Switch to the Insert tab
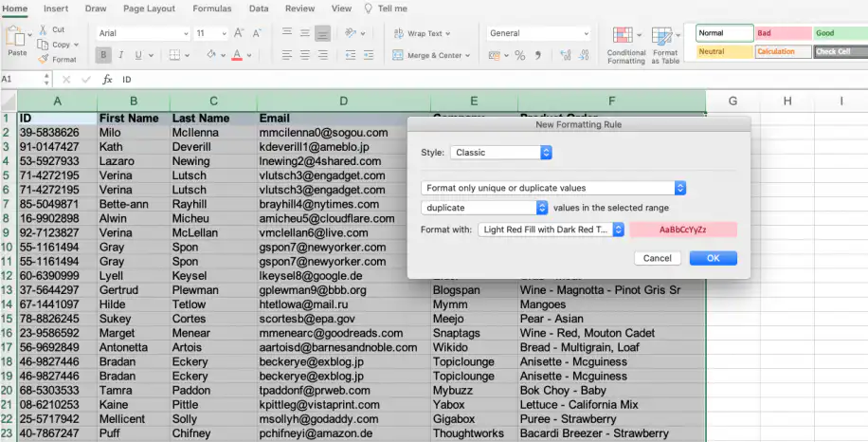The height and width of the screenshot is (442, 868). 57,9
